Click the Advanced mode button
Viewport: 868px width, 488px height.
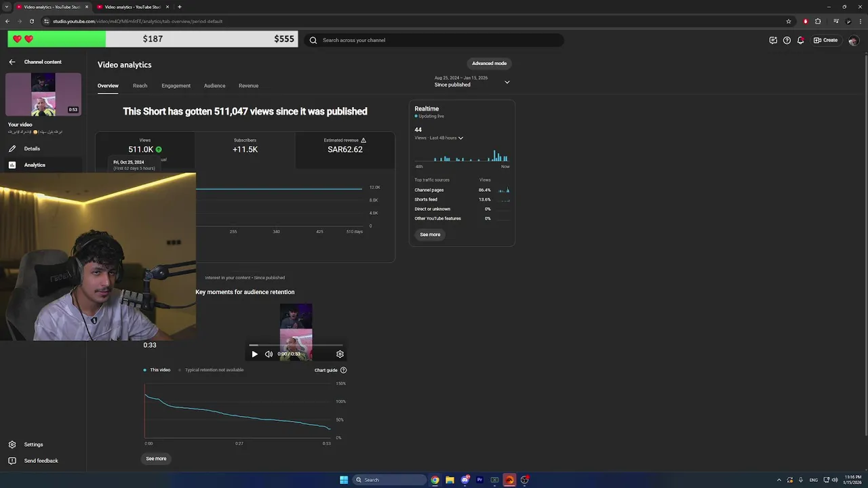[x=489, y=63]
